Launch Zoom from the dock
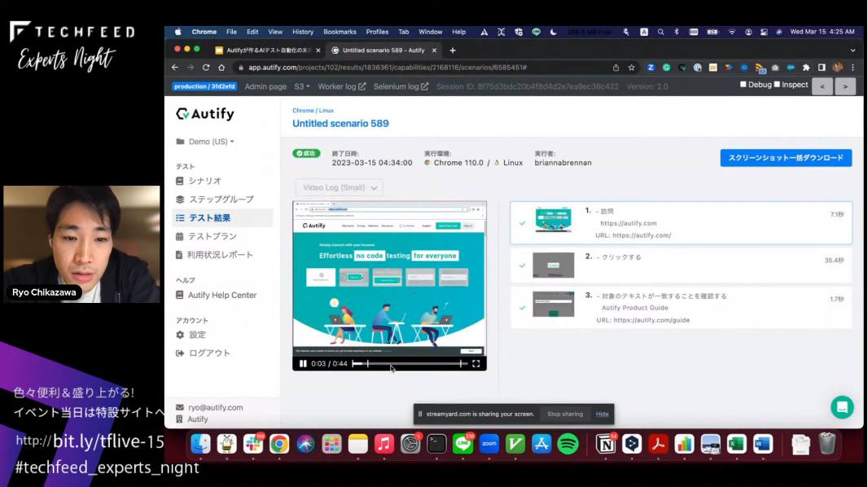Viewport: 868px width, 487px height. (x=489, y=444)
